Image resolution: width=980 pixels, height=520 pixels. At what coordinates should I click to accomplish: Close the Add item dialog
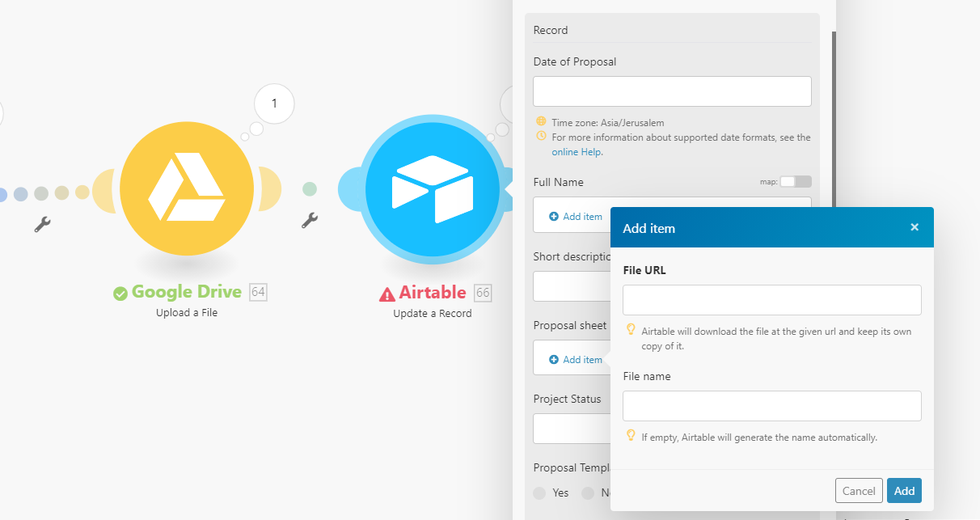coord(915,227)
